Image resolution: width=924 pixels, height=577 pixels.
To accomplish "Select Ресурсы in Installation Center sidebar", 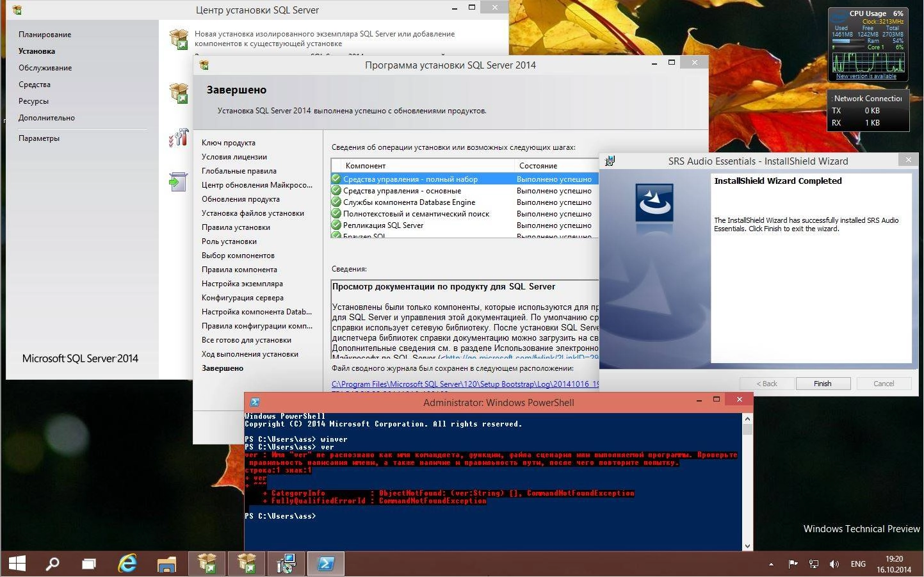I will click(33, 101).
